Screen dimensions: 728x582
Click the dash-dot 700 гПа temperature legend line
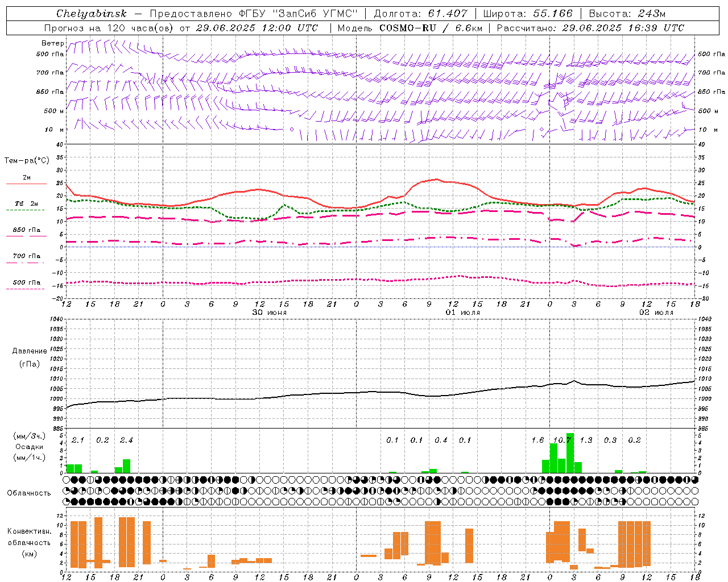coord(25,263)
